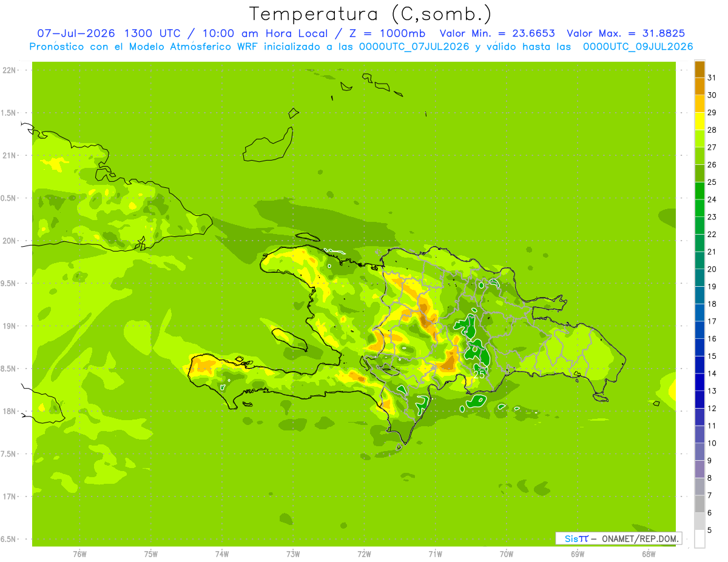The height and width of the screenshot is (562, 728).
Task: Click the 22N latitude label
Action: [x=8, y=70]
